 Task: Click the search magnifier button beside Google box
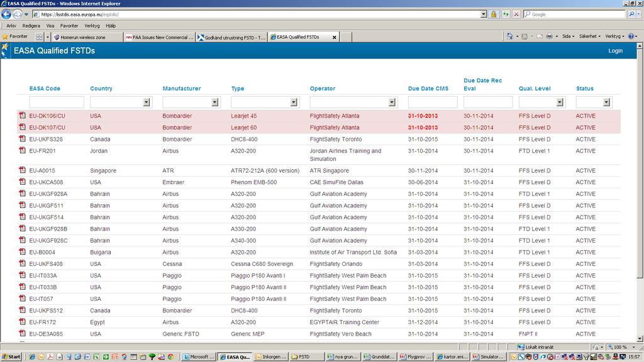coord(631,14)
